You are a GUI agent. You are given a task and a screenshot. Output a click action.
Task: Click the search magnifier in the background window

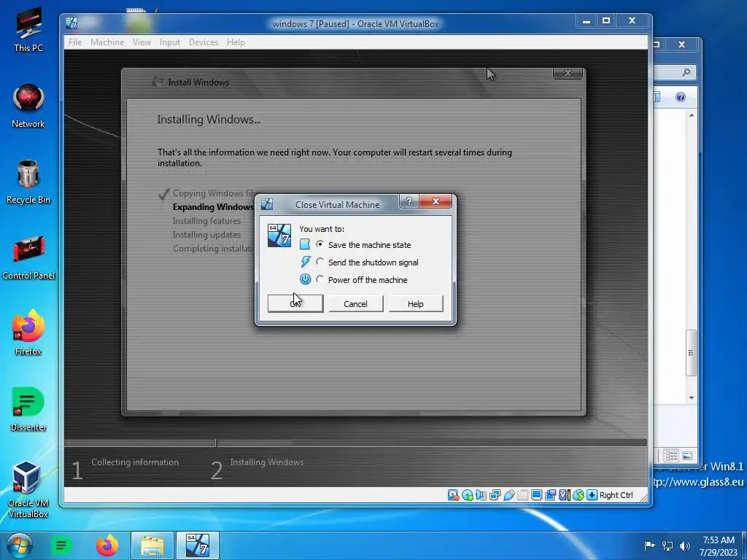click(x=686, y=72)
